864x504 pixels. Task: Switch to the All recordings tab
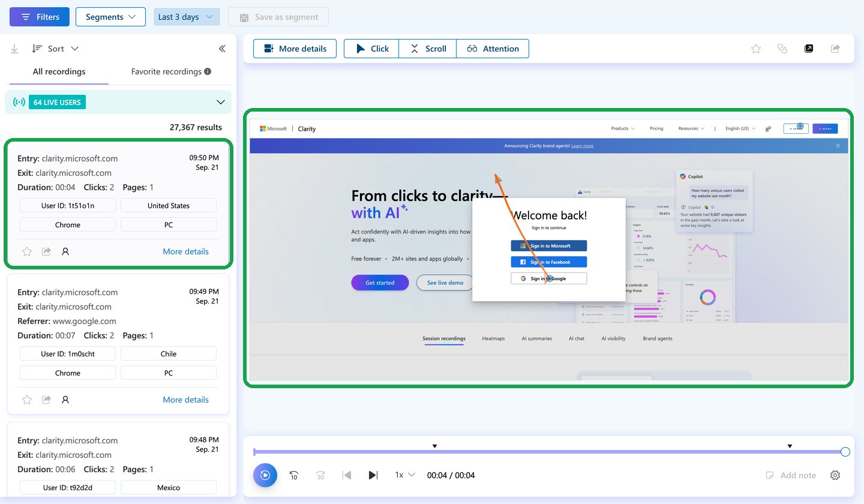(59, 71)
